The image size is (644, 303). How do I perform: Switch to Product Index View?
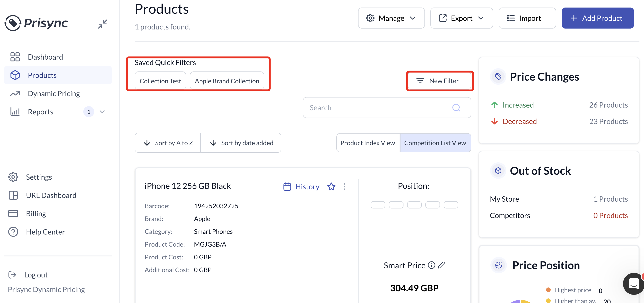tap(368, 143)
